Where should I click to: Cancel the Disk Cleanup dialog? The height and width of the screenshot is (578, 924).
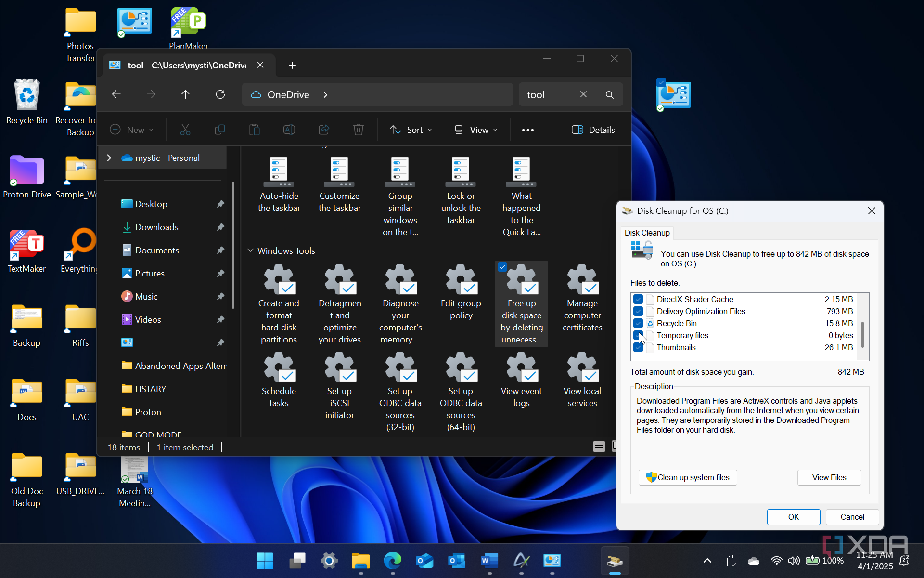pos(852,517)
